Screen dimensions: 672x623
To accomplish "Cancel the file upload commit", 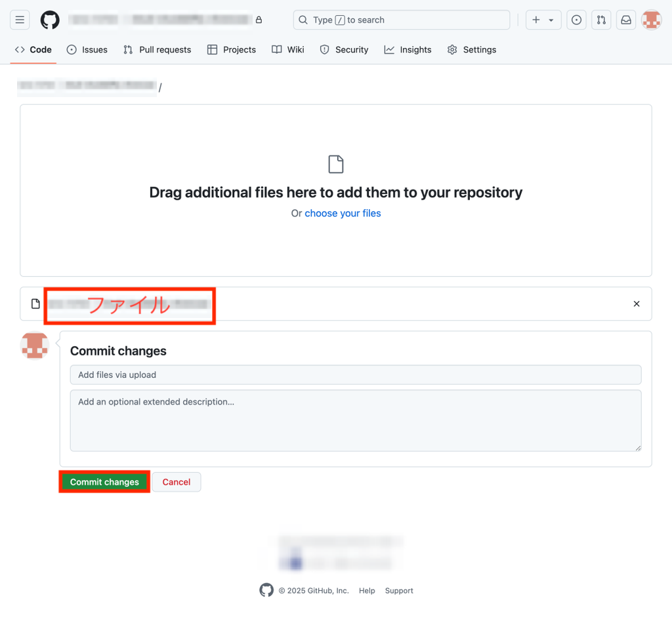I will (177, 481).
